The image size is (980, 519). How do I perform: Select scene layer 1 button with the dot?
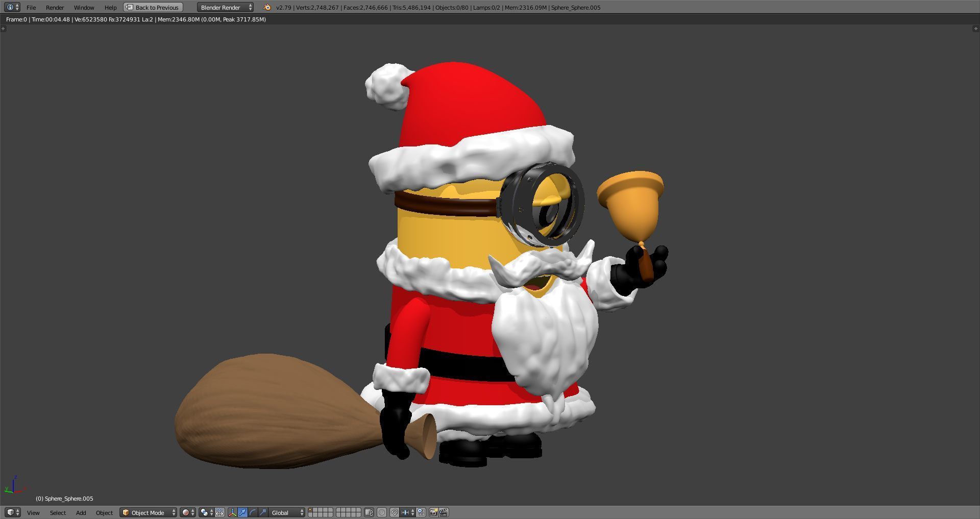310,510
